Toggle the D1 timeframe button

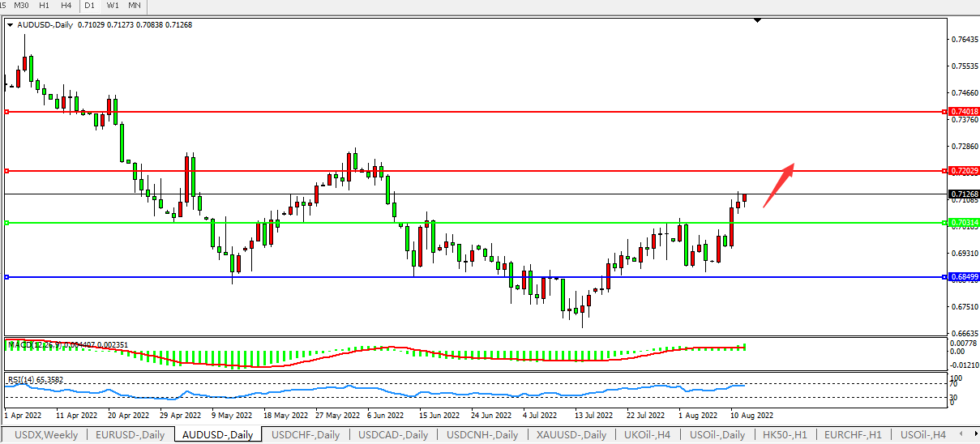89,6
